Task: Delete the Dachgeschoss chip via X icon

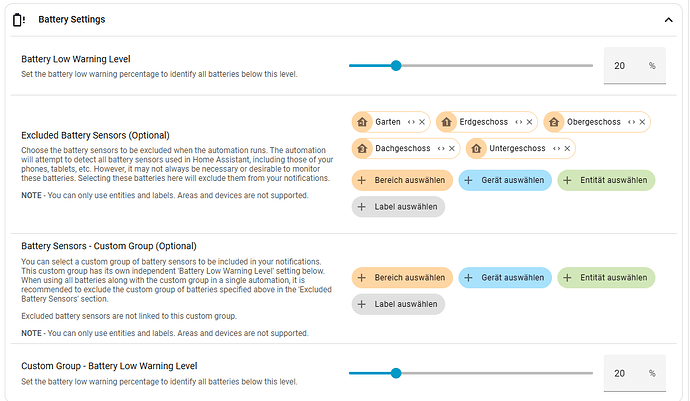Action: coord(455,149)
